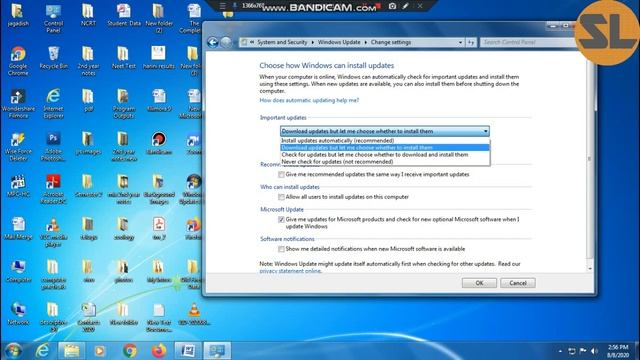640x360 pixels.
Task: Open the jagadish user folder on desktop
Action: pyautogui.click(x=18, y=16)
